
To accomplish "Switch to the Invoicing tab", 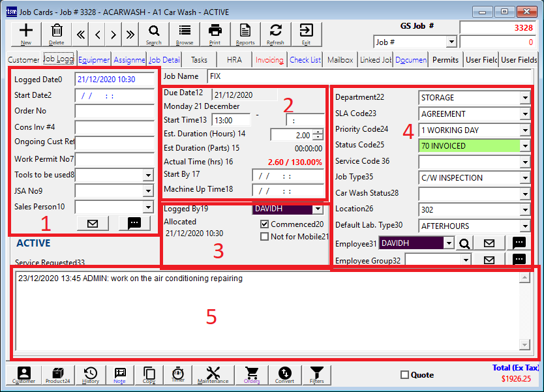I will click(269, 60).
